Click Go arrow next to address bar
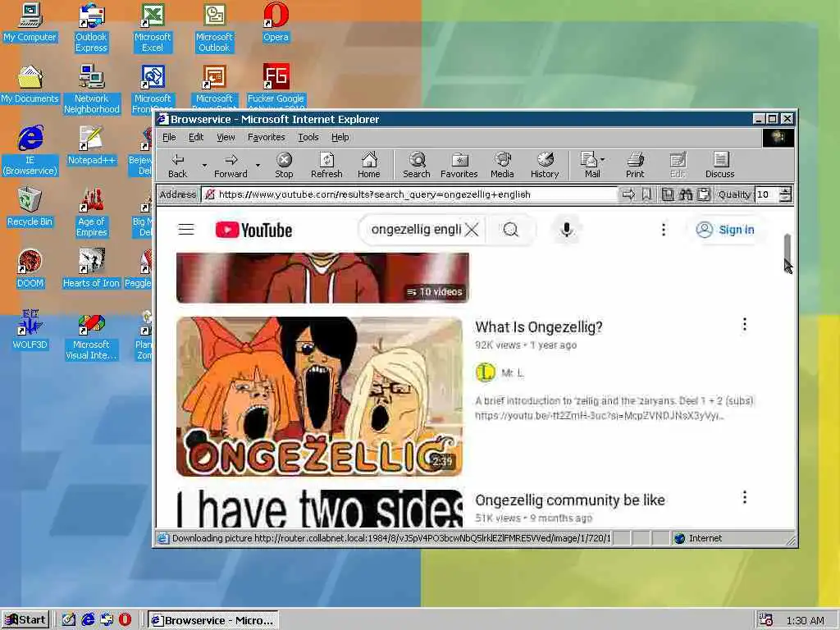The width and height of the screenshot is (840, 630). [x=628, y=194]
